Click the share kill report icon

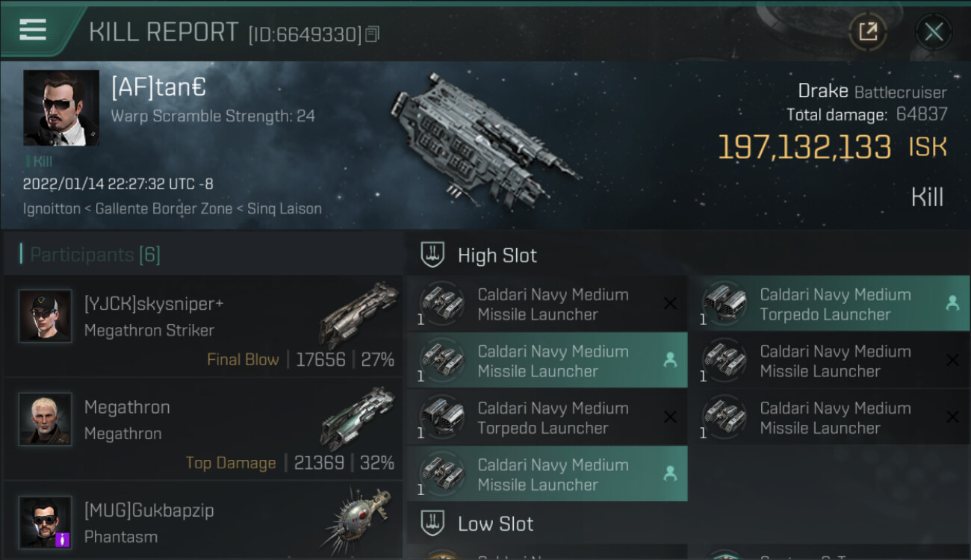(868, 31)
